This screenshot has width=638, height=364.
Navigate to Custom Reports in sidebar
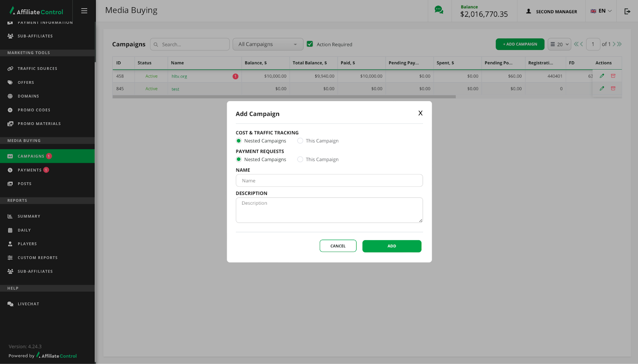coord(37,258)
